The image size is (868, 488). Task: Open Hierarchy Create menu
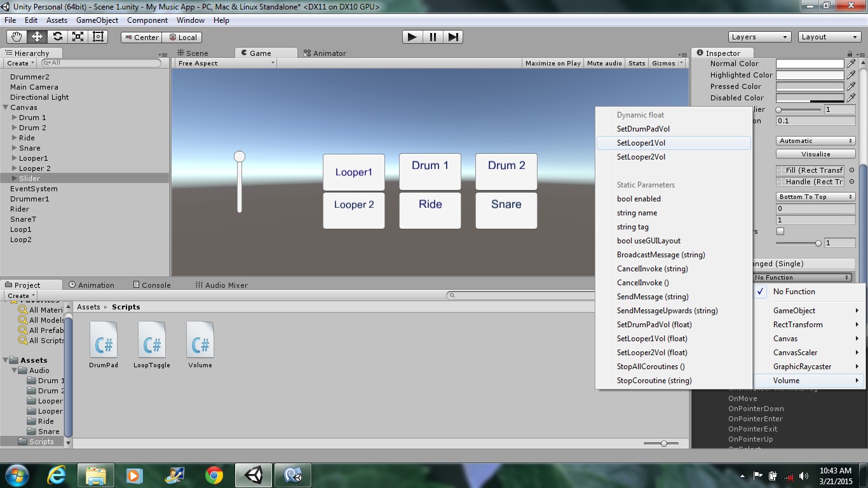[x=20, y=64]
